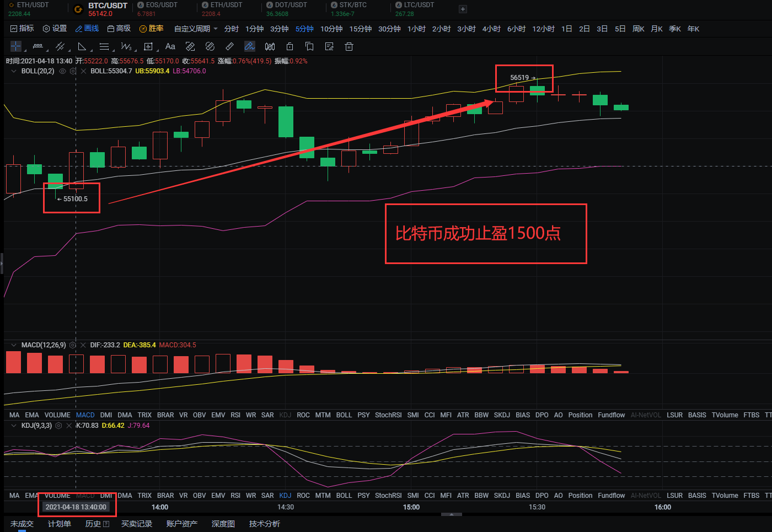The image size is (772, 532).
Task: Switch lower sub-chart to Fundflow indicator
Action: [x=612, y=496]
